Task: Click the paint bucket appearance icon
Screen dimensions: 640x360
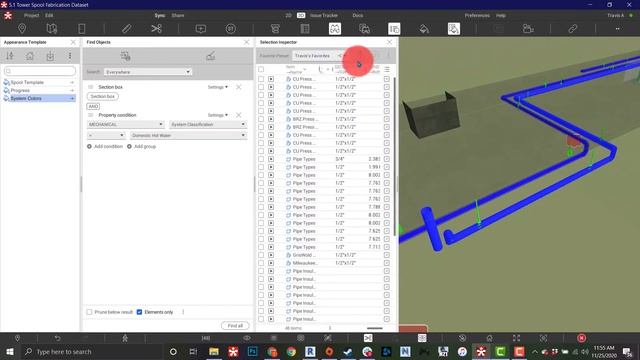Action: [x=424, y=29]
